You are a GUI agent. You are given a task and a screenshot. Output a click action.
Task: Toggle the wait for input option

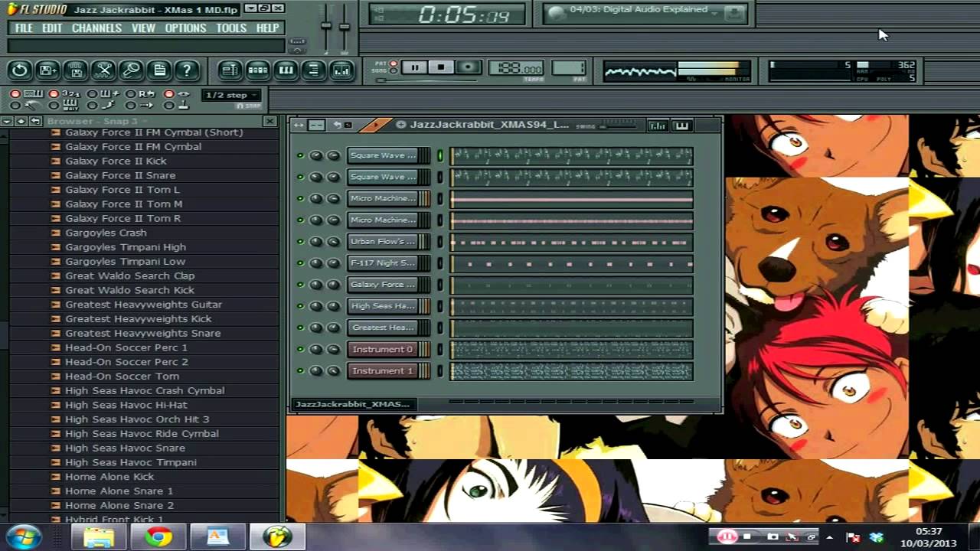[65, 105]
